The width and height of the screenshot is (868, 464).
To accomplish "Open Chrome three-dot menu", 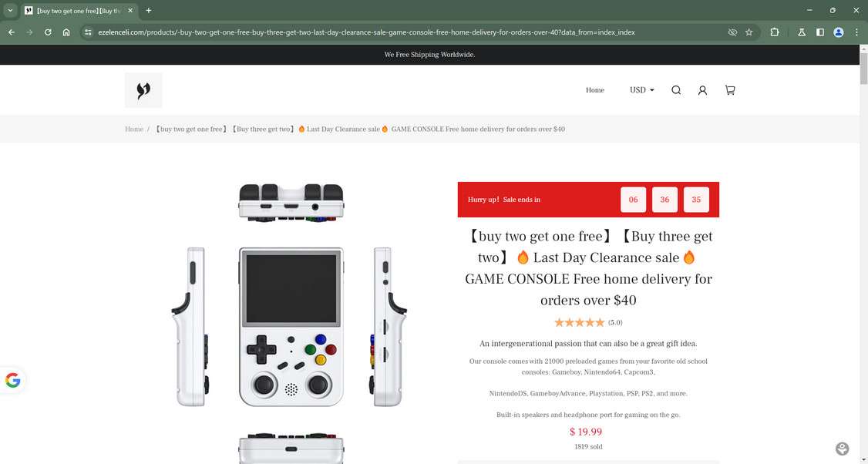I will point(856,32).
